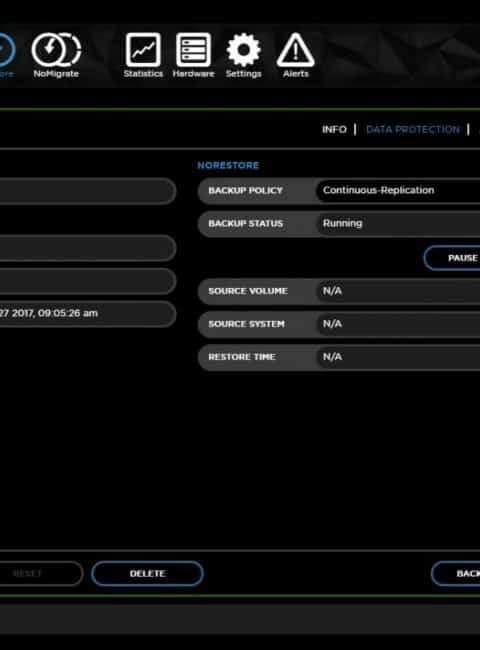Click the NORESTORE section heading
The height and width of the screenshot is (650, 480).
228,165
